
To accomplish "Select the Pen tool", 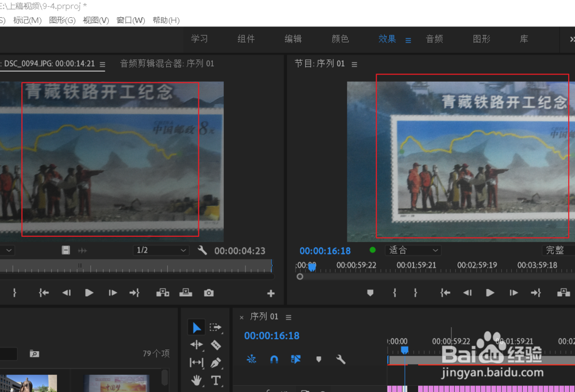I will (216, 363).
